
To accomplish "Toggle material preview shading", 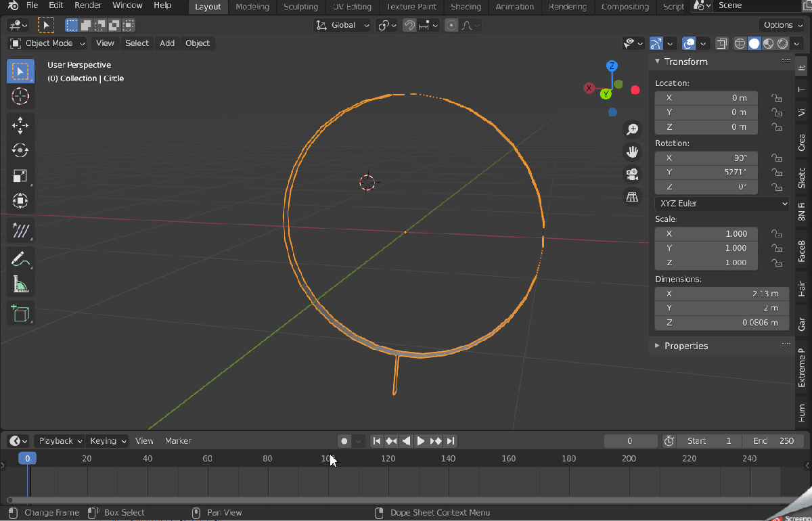I will coord(768,43).
